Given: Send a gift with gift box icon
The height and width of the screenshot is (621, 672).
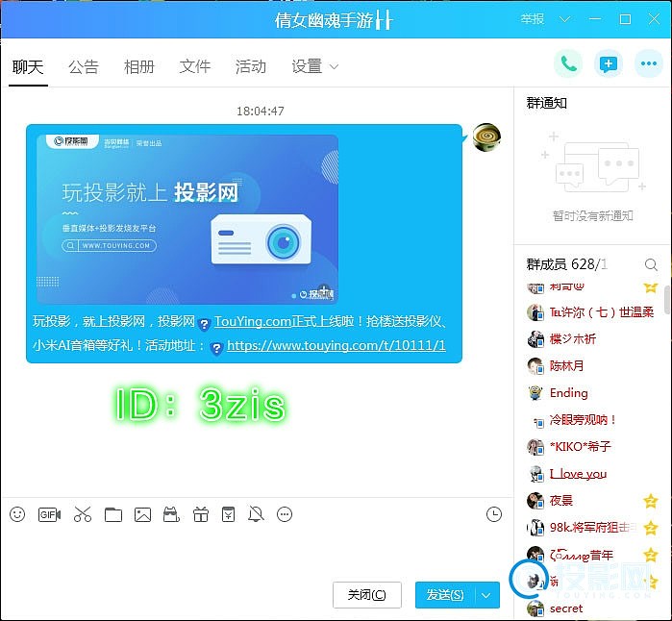Looking at the screenshot, I should 201,514.
